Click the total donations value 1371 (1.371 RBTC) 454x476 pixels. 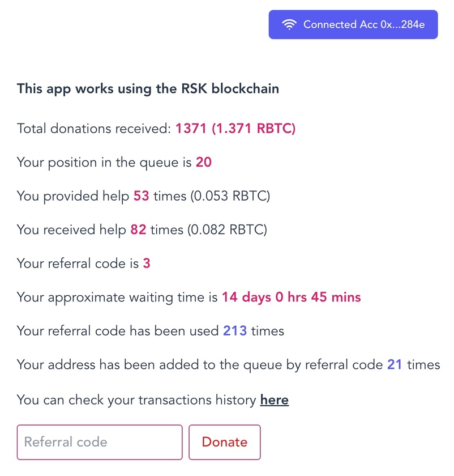[x=235, y=128]
